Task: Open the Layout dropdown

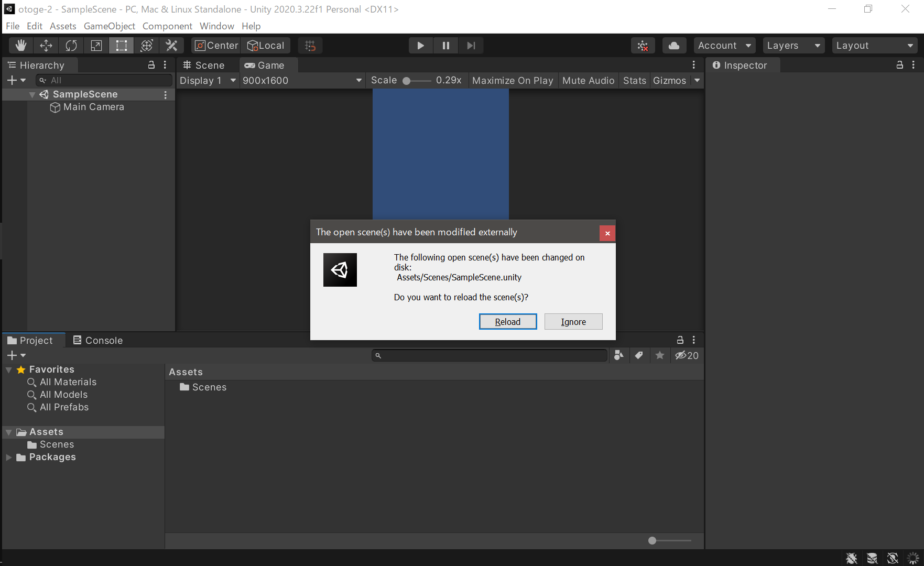Action: (x=875, y=46)
